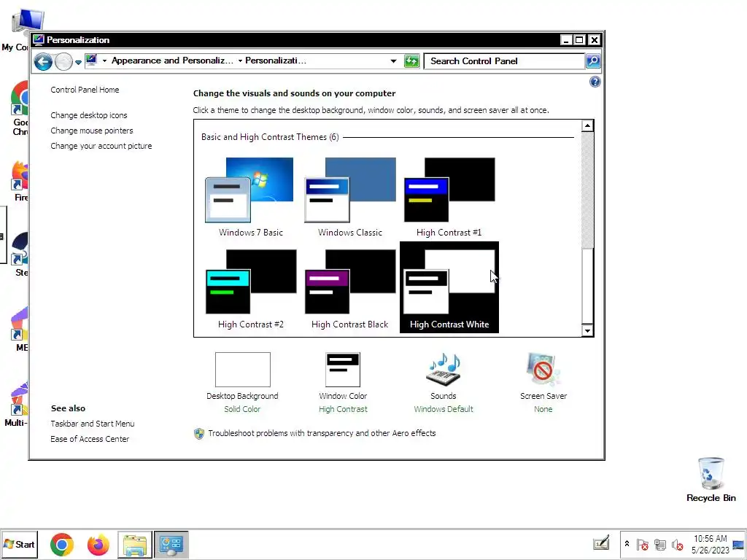The height and width of the screenshot is (560, 747).
Task: Select the High Contrast #1 theme
Action: [x=449, y=197]
